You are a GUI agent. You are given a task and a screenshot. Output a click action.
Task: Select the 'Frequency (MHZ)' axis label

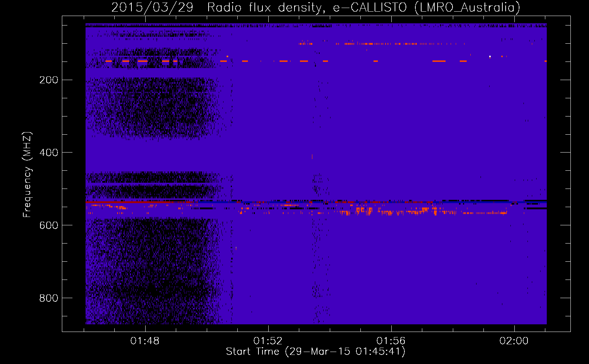coord(27,175)
